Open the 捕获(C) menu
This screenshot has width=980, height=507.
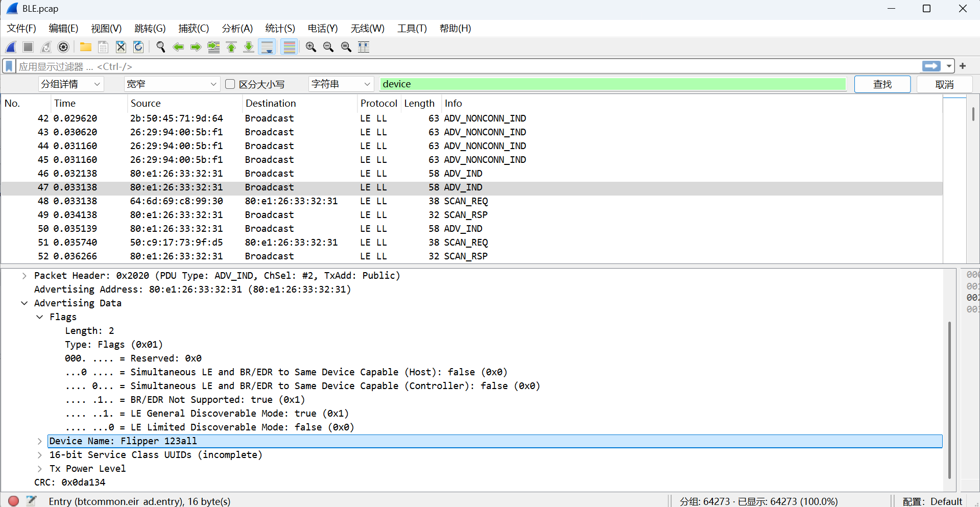(x=194, y=29)
